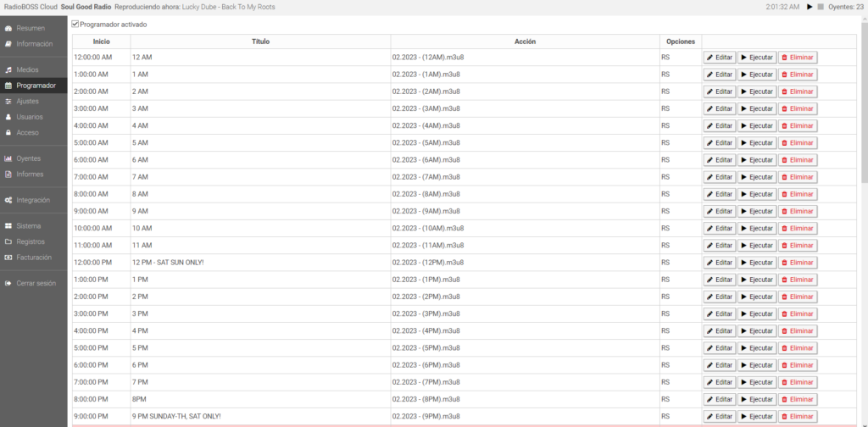
Task: Click the Integración gears icon
Action: [8, 200]
